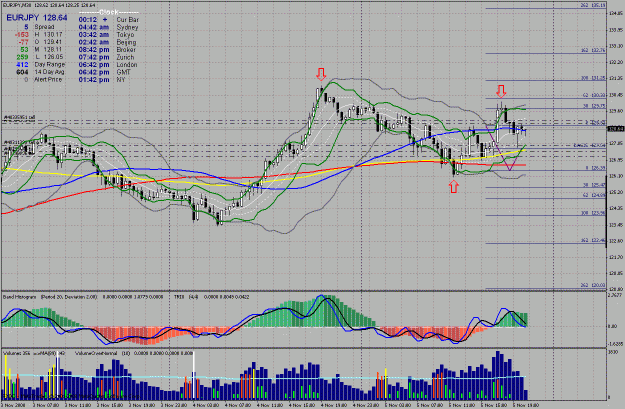The image size is (625, 409).
Task: Click the green '53' pips value
Action: [25, 49]
